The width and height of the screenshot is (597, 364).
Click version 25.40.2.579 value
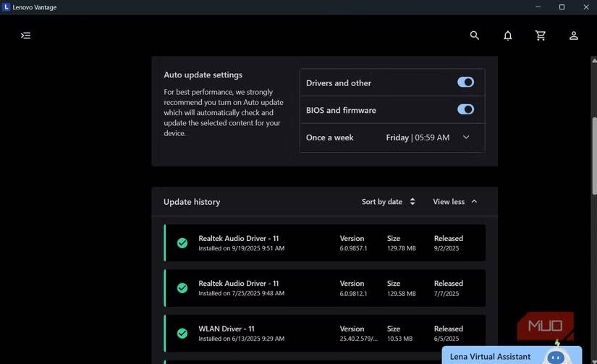click(359, 339)
